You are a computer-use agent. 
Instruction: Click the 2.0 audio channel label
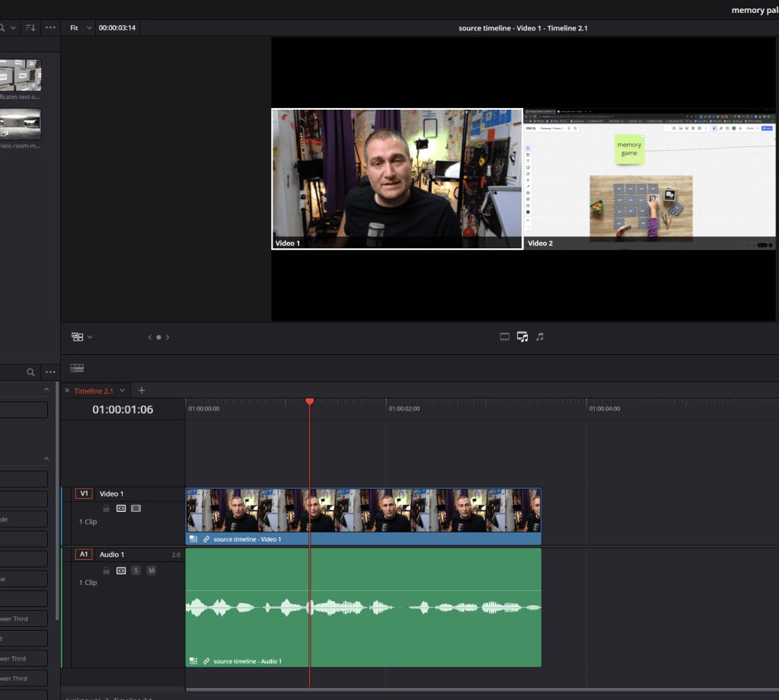coord(176,555)
